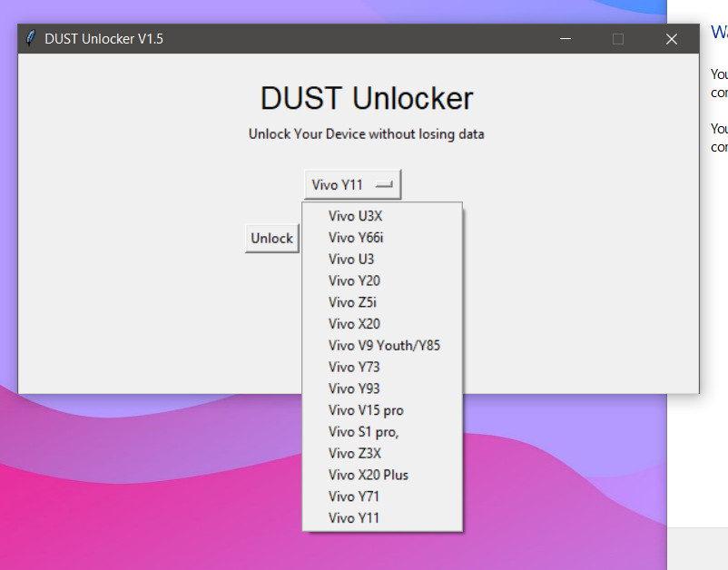This screenshot has width=728, height=570.
Task: Select the Vivo X20 entry
Action: point(382,324)
